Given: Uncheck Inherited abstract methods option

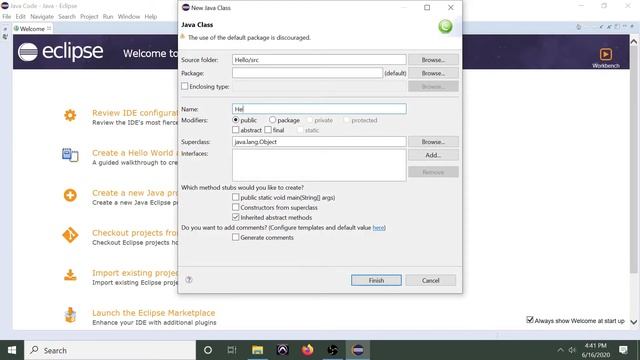Looking at the screenshot, I should tap(236, 217).
